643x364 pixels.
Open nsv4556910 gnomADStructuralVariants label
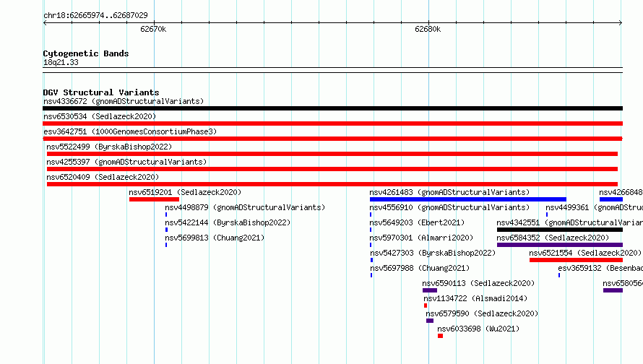point(449,207)
